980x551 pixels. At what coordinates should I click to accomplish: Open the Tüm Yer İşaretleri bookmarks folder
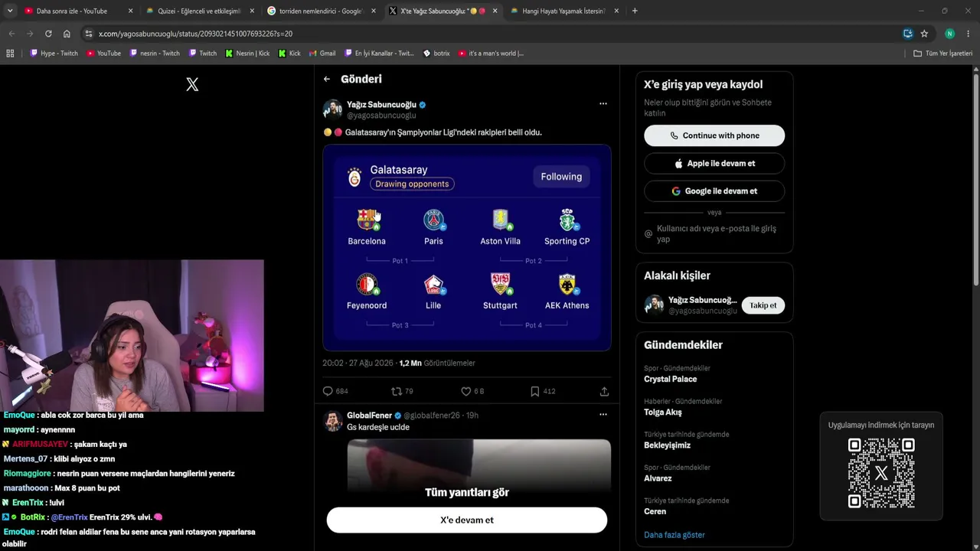pos(942,54)
